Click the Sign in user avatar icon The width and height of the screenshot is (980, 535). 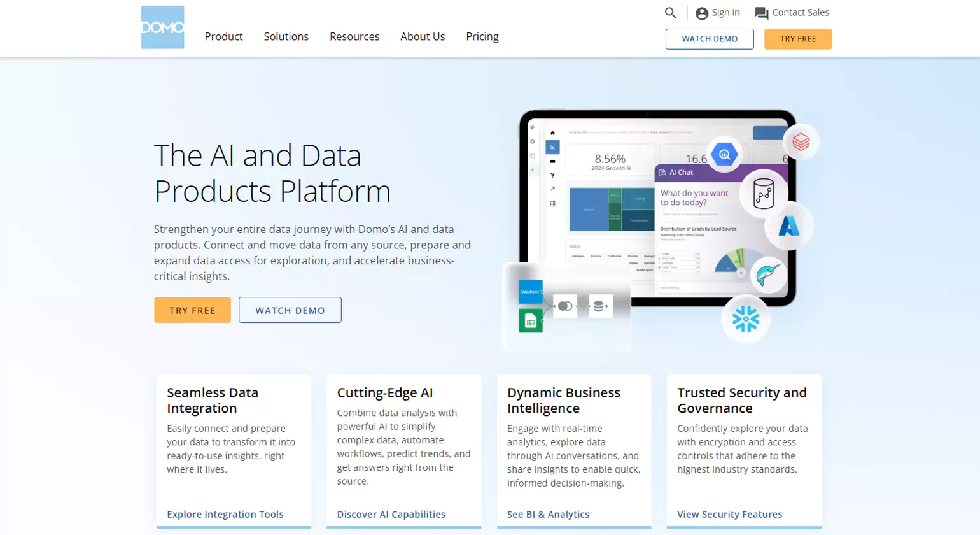[x=701, y=13]
